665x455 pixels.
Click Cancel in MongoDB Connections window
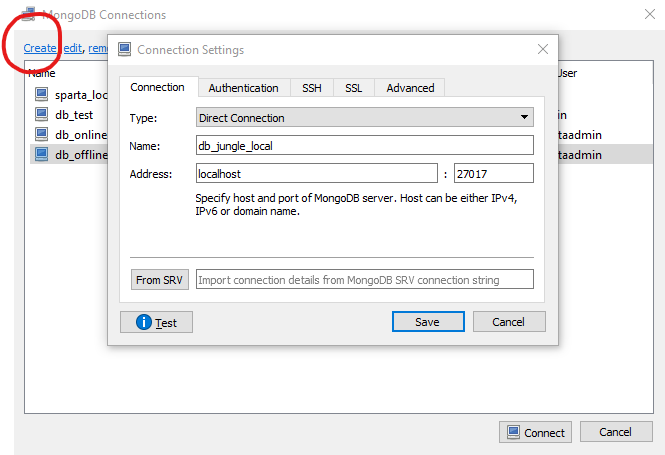[616, 432]
